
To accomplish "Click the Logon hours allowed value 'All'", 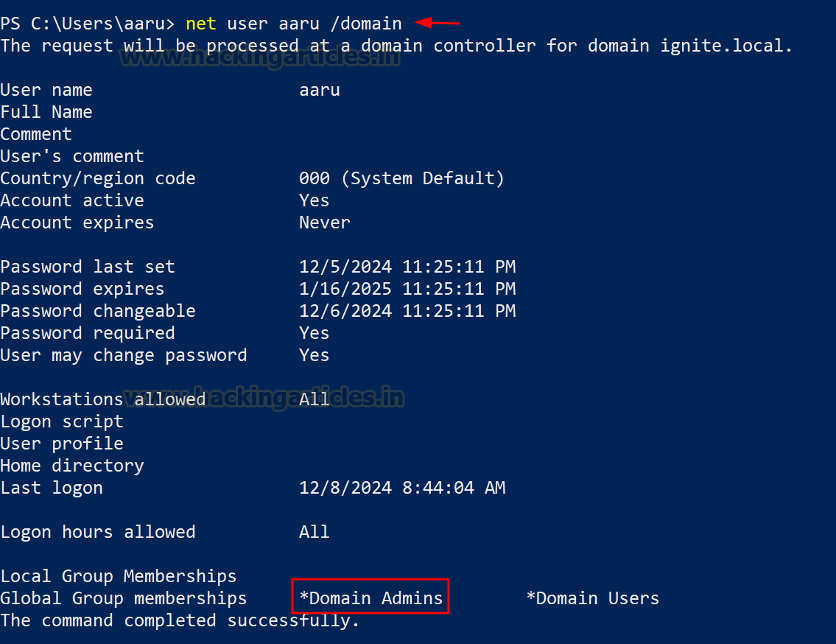I will click(314, 532).
